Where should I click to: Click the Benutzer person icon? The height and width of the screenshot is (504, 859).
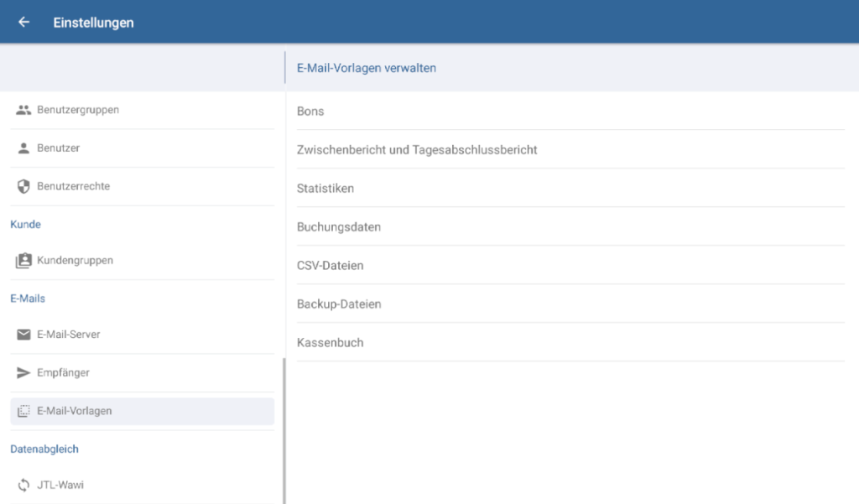tap(24, 148)
